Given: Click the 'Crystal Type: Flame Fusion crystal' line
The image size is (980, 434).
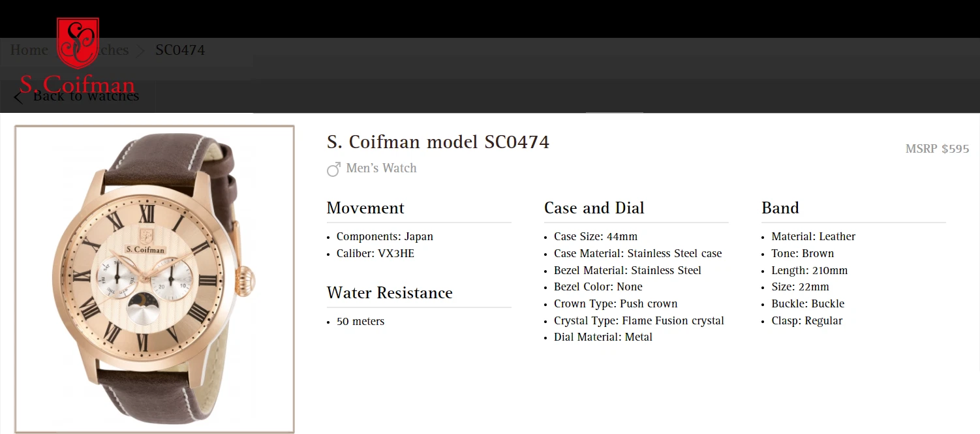Looking at the screenshot, I should click(639, 320).
